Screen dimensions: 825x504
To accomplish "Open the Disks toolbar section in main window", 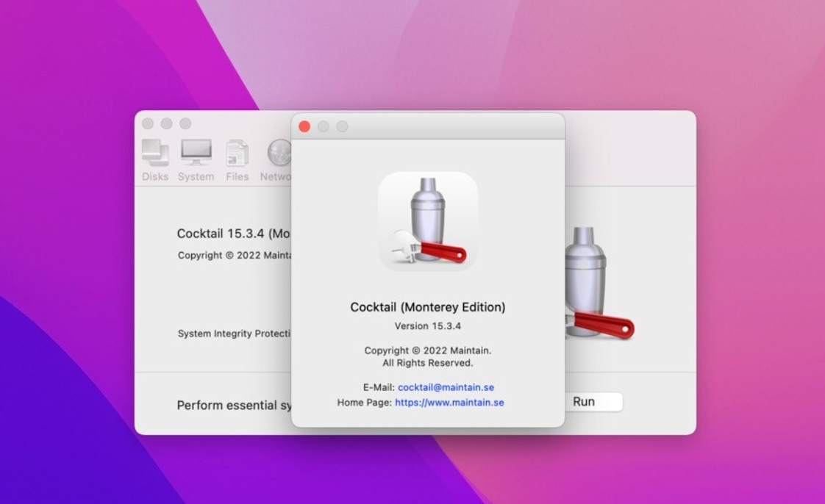I will point(155,160).
